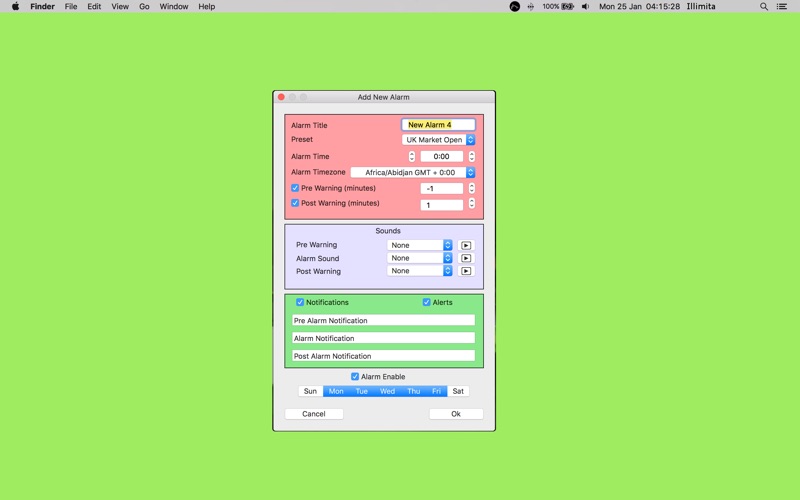Disable the Alarm Enable checkbox
Image resolution: width=800 pixels, height=500 pixels.
[x=355, y=377]
